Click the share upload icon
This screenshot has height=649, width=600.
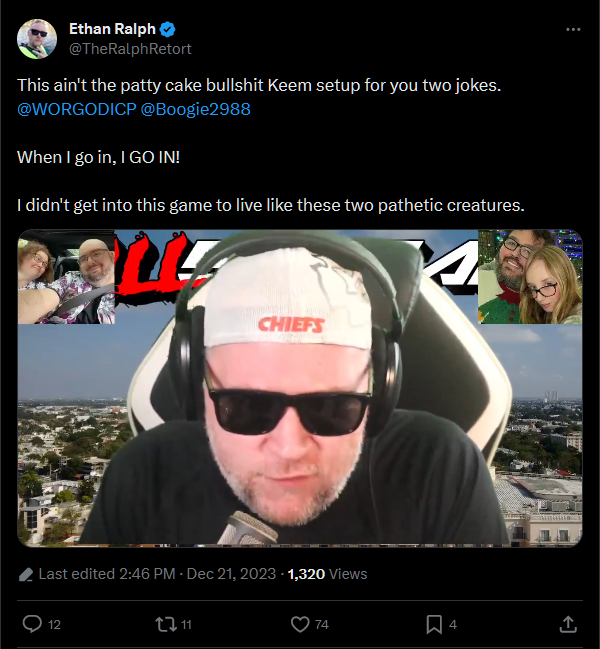pyautogui.click(x=568, y=624)
